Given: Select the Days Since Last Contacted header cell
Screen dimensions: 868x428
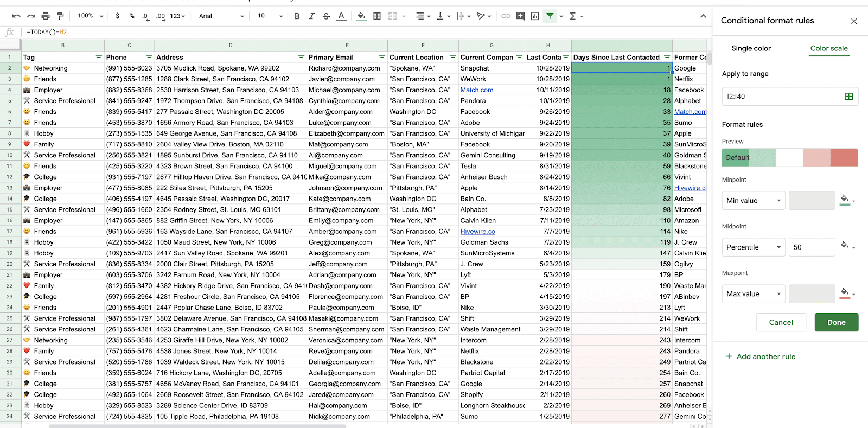Looking at the screenshot, I should point(622,58).
